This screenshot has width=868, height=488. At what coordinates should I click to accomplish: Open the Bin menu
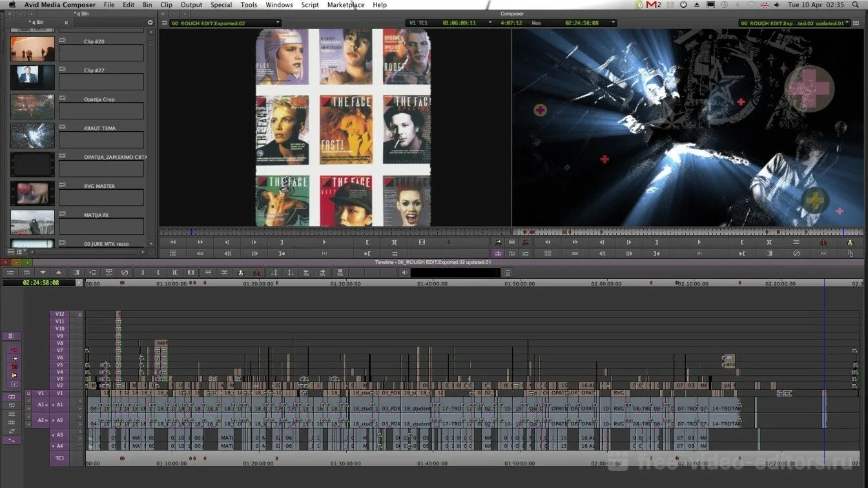point(148,5)
